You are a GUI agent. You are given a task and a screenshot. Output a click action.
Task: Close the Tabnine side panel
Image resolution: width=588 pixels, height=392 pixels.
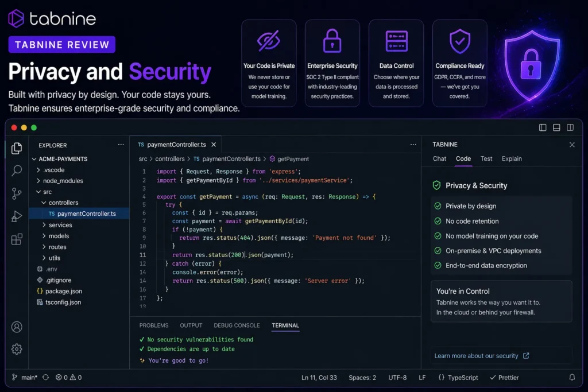click(x=572, y=145)
